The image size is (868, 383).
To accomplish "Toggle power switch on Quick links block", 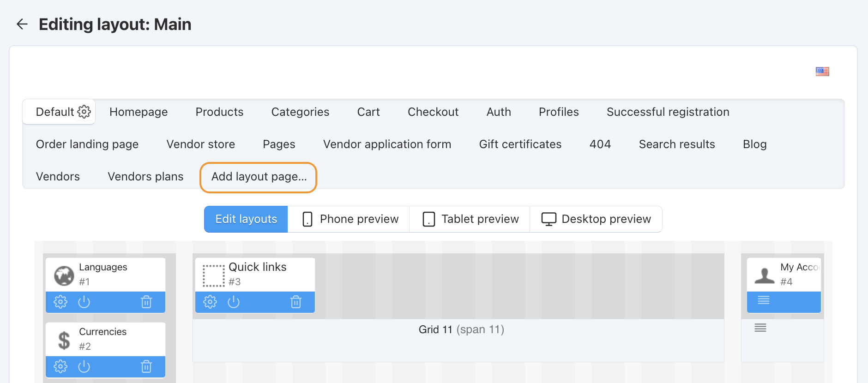I will 234,302.
